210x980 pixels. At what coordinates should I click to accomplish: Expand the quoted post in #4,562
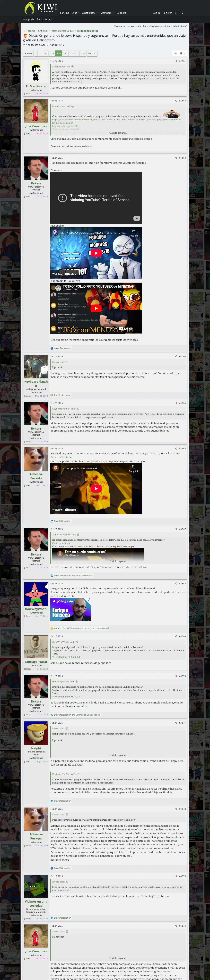pos(118,133)
